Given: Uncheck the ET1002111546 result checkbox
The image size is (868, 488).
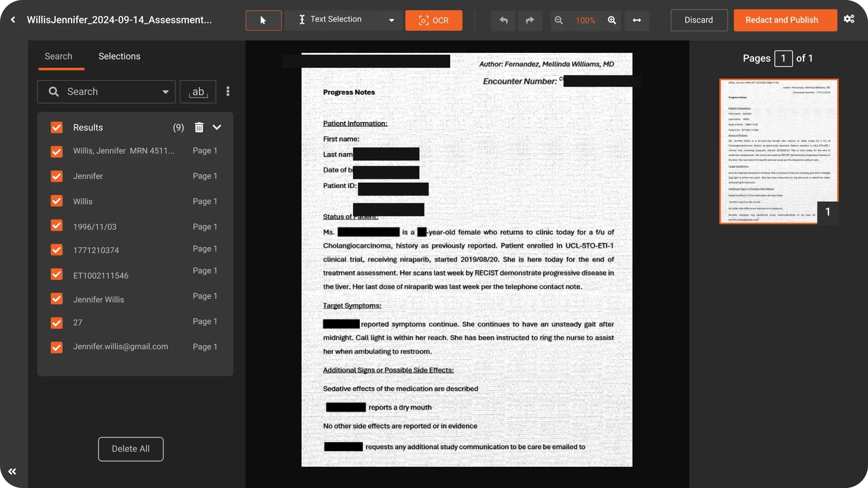Looking at the screenshot, I should (57, 274).
